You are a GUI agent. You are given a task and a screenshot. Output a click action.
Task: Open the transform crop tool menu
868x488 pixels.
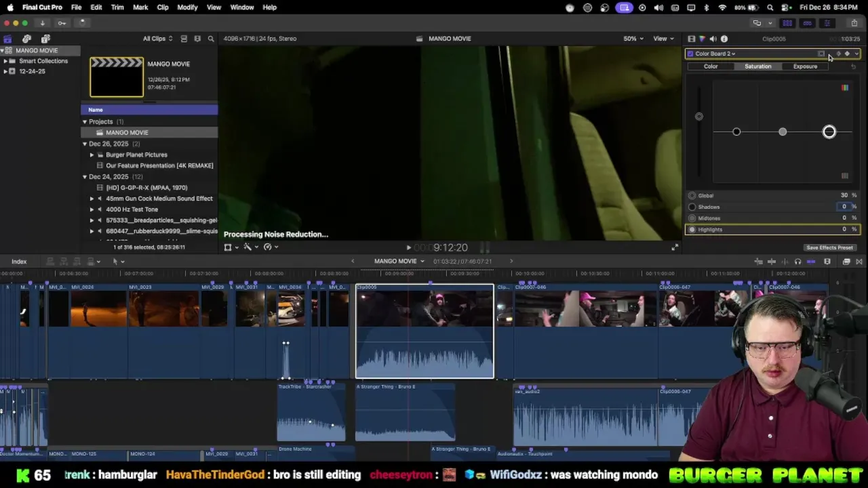click(x=231, y=247)
